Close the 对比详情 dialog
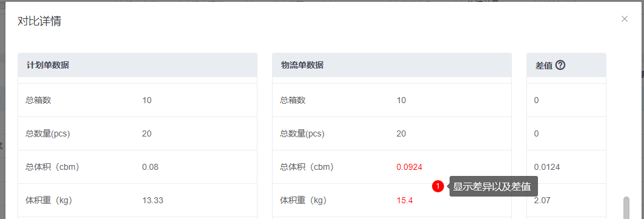The image size is (644, 219). click(624, 19)
